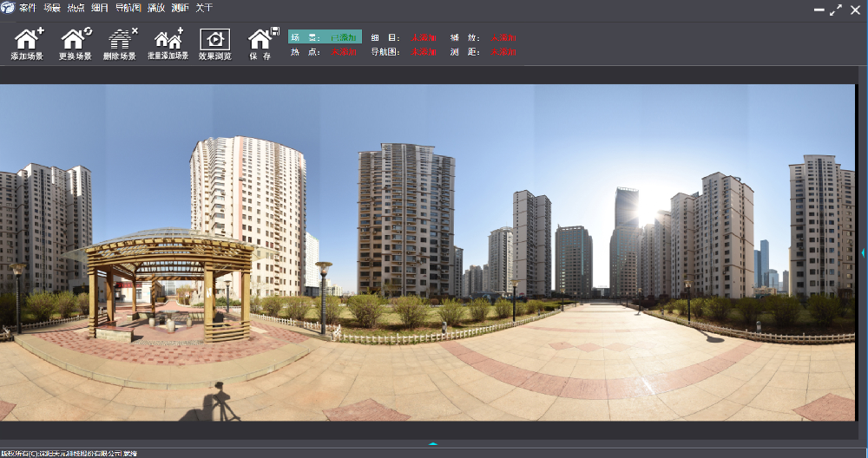The image size is (868, 458).
Task: Open the Case (案件) menu
Action: pyautogui.click(x=27, y=8)
